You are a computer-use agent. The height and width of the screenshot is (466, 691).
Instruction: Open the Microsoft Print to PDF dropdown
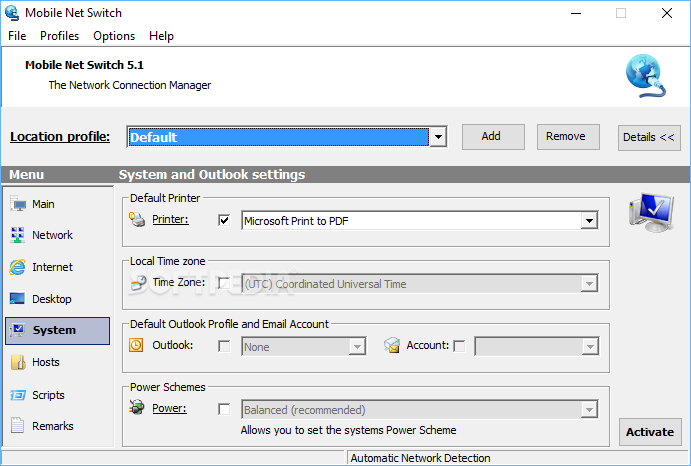tap(589, 220)
